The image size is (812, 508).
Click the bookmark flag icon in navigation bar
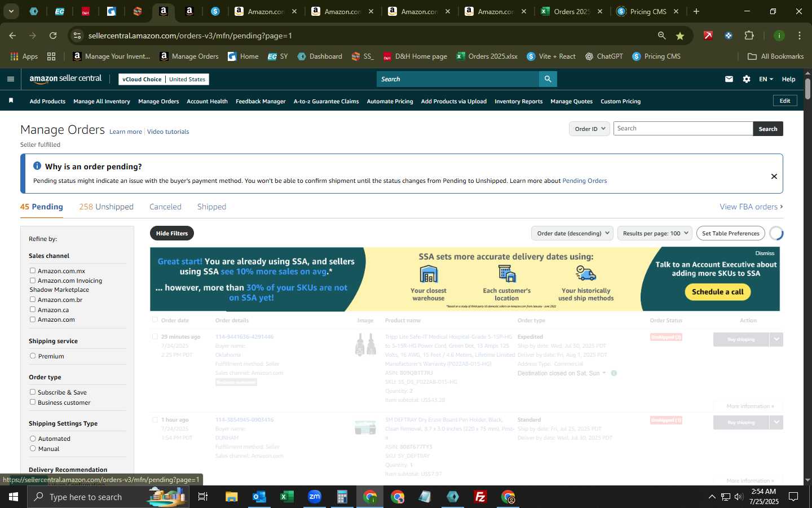pos(11,100)
